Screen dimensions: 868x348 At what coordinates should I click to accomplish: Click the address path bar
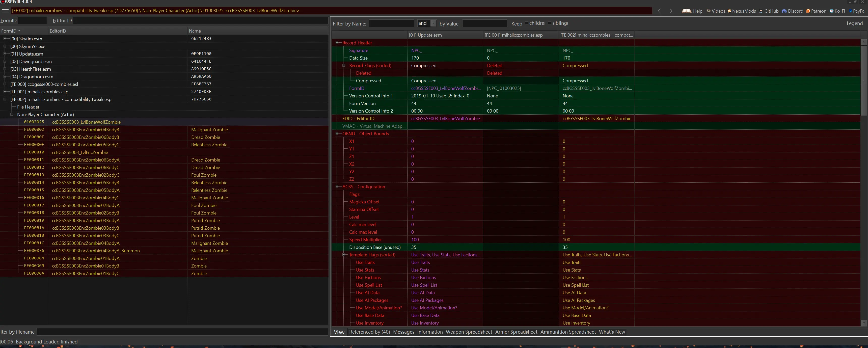331,11
